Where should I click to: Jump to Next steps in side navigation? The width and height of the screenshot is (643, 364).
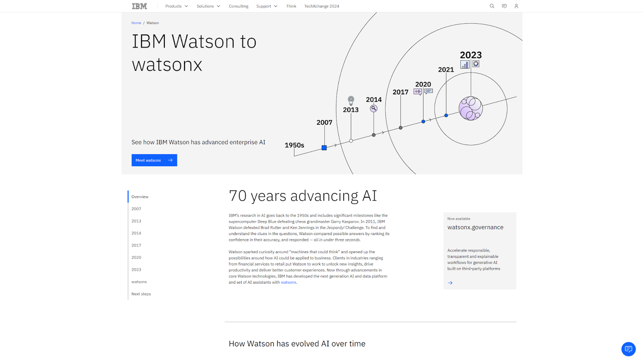click(141, 294)
